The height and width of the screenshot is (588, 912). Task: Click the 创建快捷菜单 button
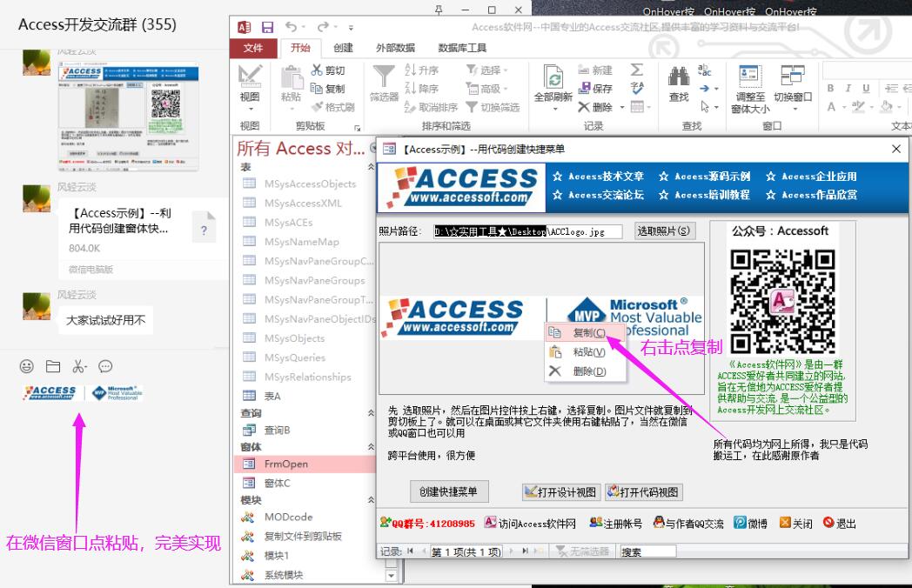coord(448,491)
